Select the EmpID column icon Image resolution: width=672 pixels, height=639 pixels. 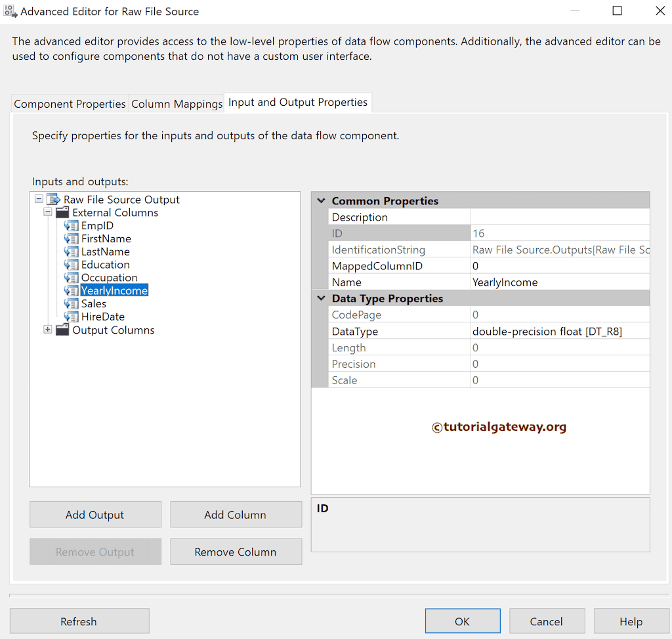(71, 225)
